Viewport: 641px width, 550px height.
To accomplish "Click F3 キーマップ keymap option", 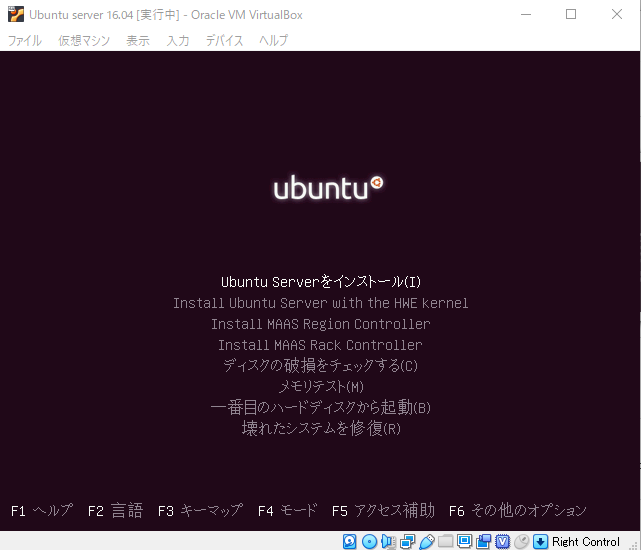I will pos(200,511).
